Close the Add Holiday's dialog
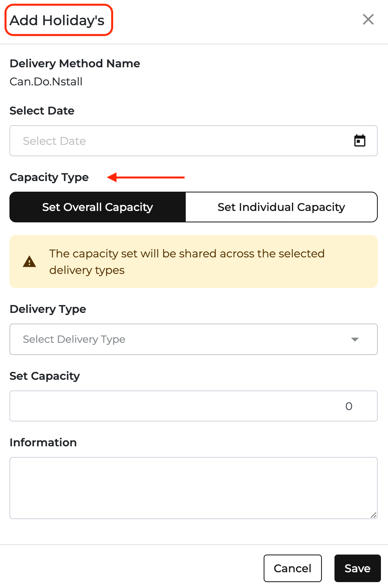This screenshot has width=388, height=588. [368, 19]
